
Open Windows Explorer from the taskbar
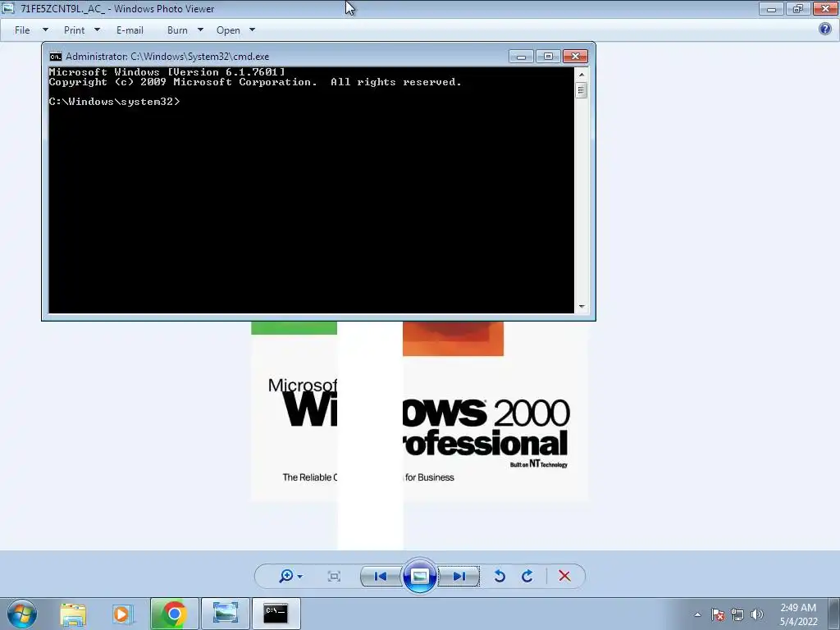[73, 614]
